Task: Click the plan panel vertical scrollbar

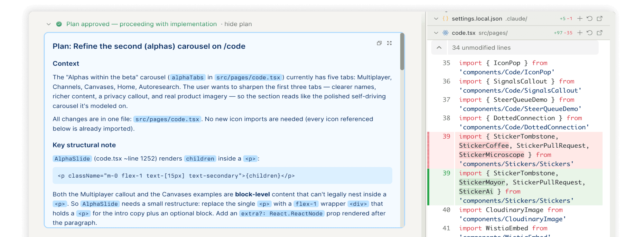Action: (x=402, y=52)
